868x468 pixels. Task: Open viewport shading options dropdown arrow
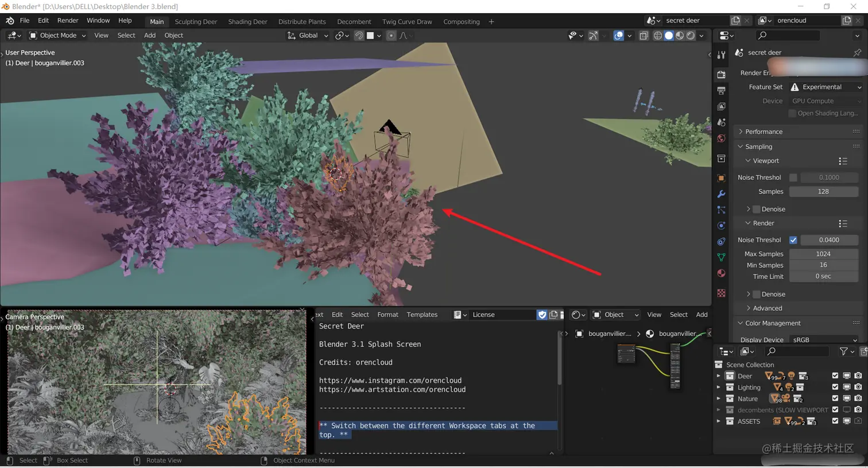701,36
